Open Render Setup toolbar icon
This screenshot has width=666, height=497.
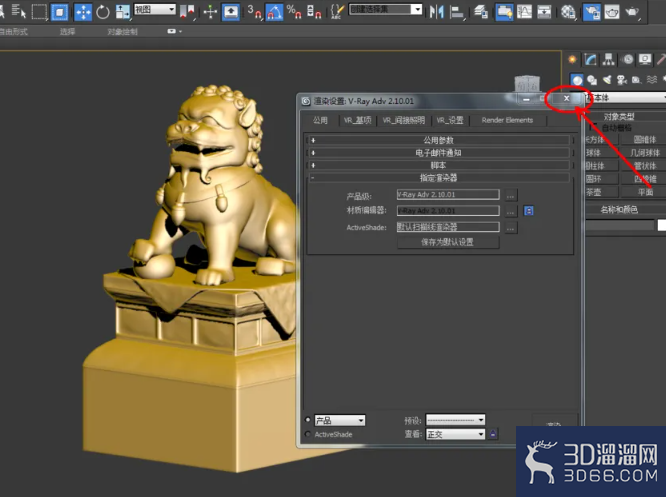click(592, 12)
